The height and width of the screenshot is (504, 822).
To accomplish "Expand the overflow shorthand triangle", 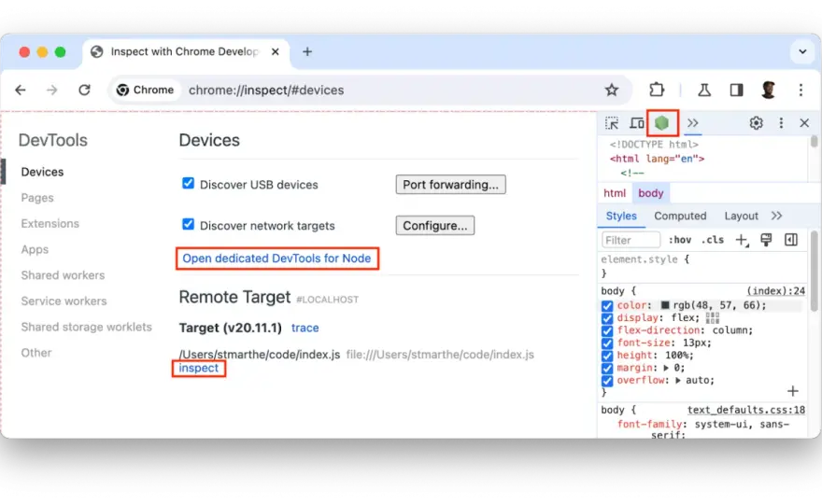I will [x=678, y=381].
